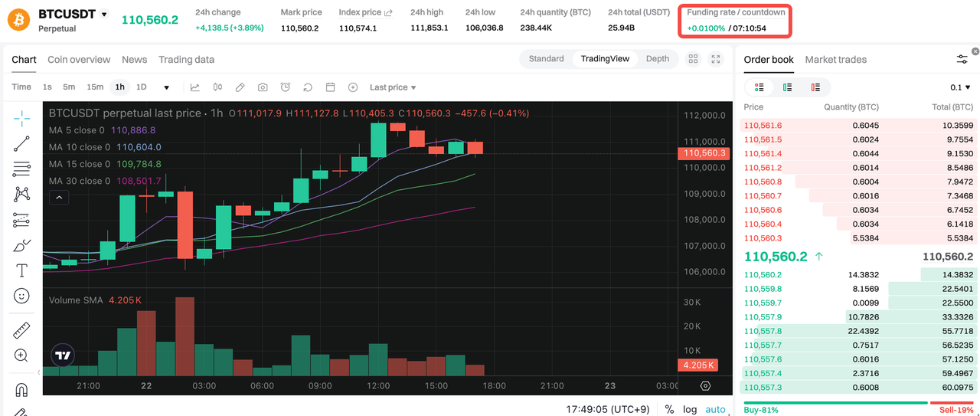
Task: Click the plus circle add icon
Action: [x=353, y=87]
